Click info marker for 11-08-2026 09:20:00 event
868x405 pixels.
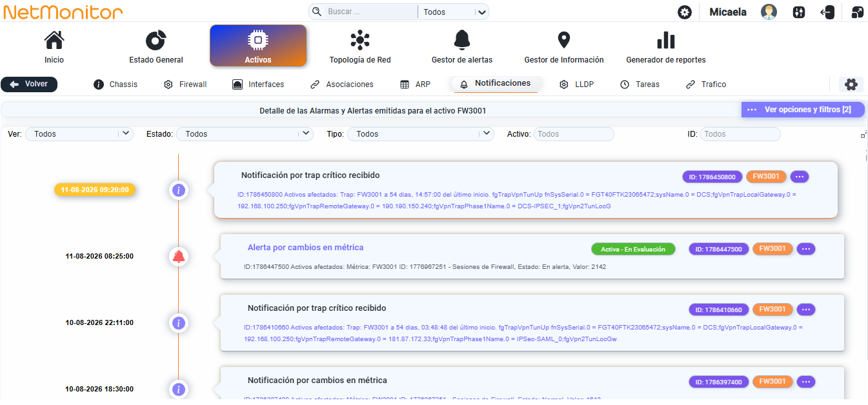click(179, 190)
